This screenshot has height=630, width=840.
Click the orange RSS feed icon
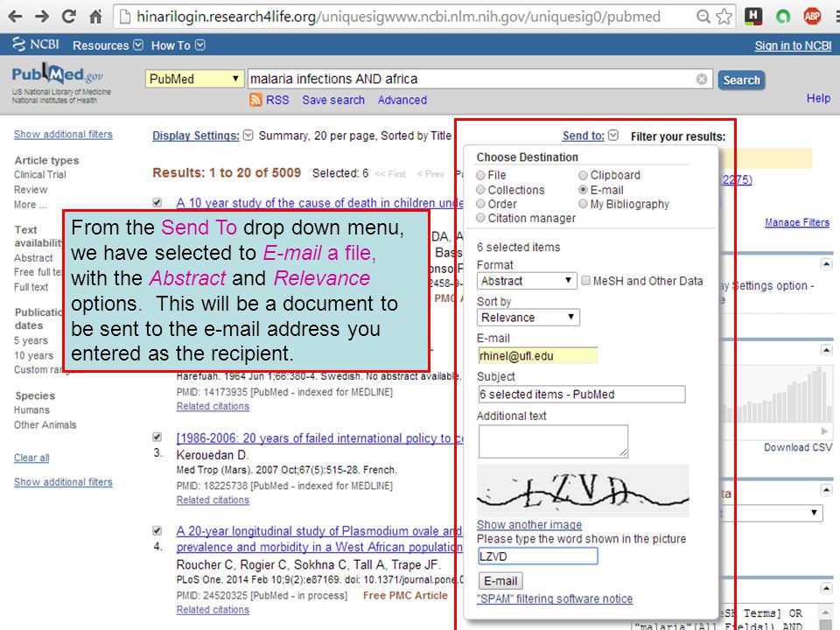point(255,100)
